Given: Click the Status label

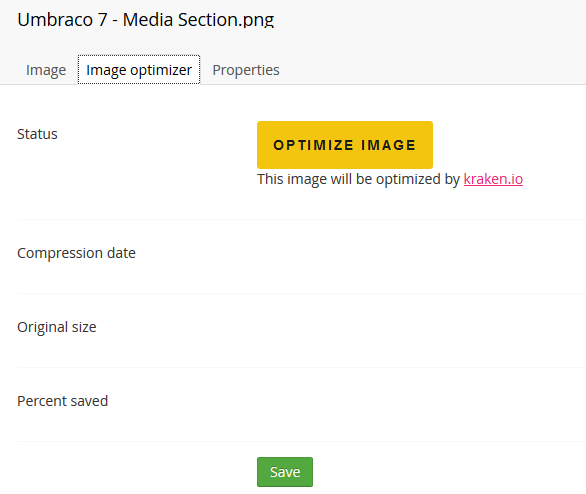Looking at the screenshot, I should tap(37, 134).
